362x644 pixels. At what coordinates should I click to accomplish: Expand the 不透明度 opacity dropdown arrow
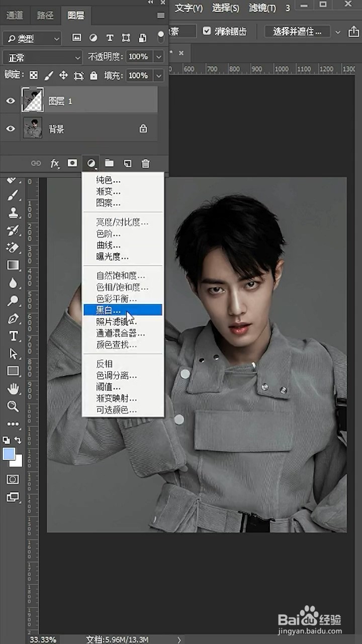click(x=159, y=57)
